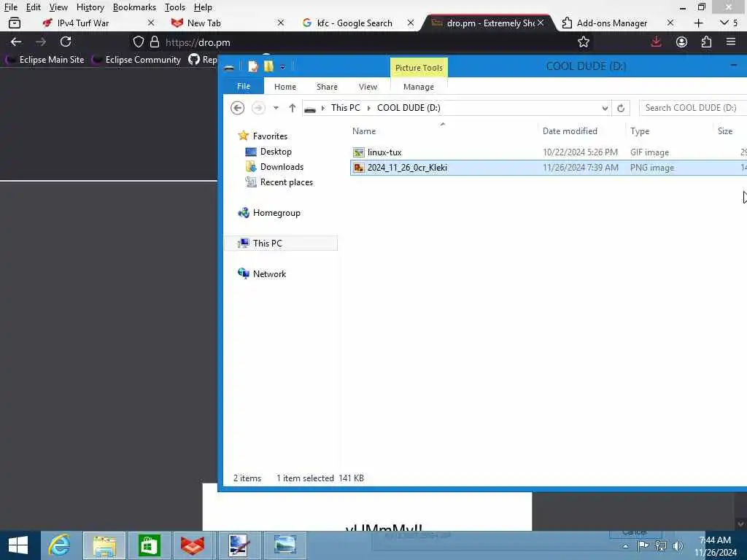Click the Firefox back arrow button
The width and height of the screenshot is (747, 560).
point(16,42)
